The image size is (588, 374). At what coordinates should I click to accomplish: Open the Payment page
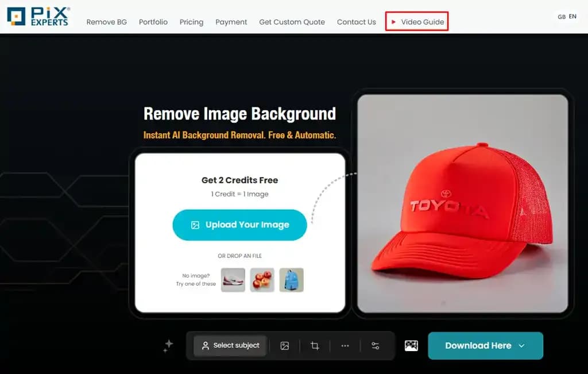pos(231,22)
